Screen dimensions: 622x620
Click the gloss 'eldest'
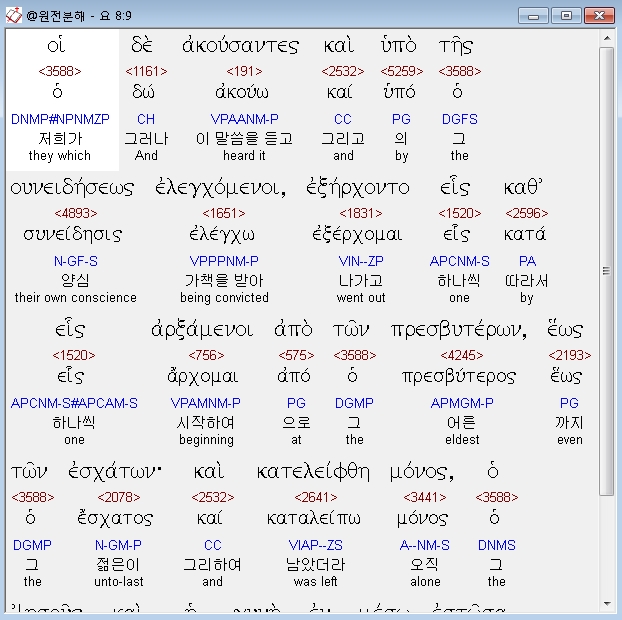point(462,440)
